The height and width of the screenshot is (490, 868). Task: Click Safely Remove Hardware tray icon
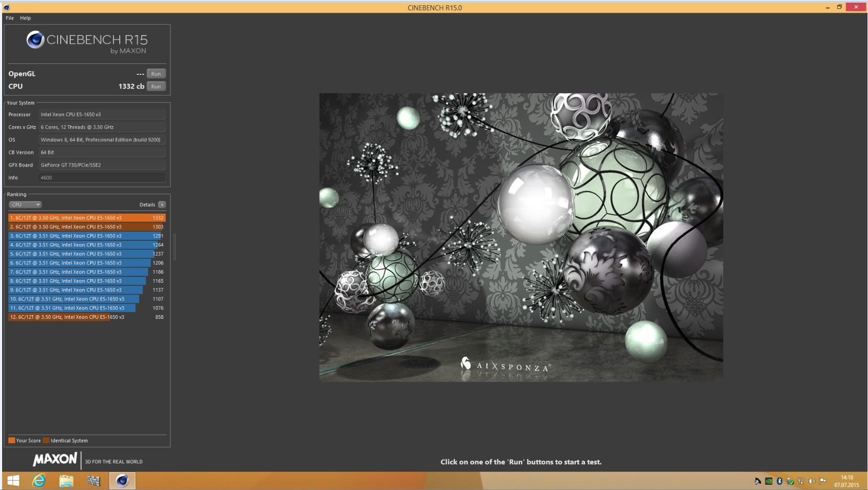(x=790, y=481)
